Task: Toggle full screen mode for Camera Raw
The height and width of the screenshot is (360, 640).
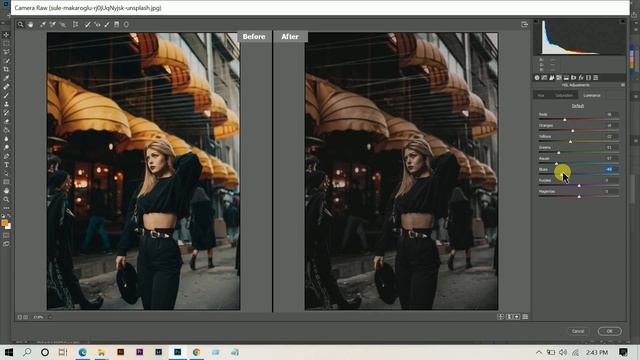Action: click(x=524, y=24)
